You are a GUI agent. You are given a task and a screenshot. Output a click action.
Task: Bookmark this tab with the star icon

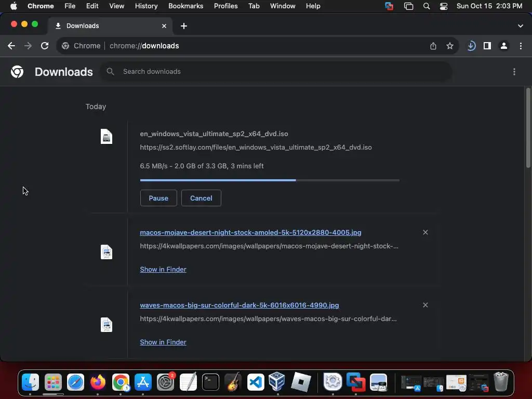450,46
